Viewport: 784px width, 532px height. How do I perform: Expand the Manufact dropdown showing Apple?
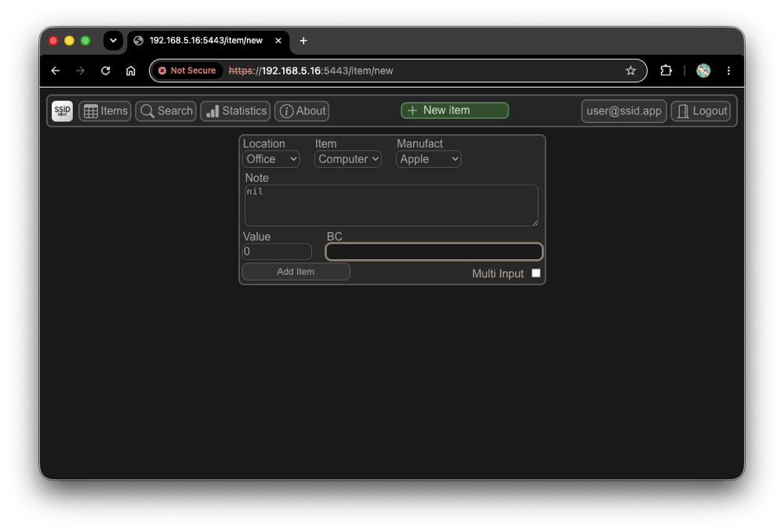click(429, 159)
